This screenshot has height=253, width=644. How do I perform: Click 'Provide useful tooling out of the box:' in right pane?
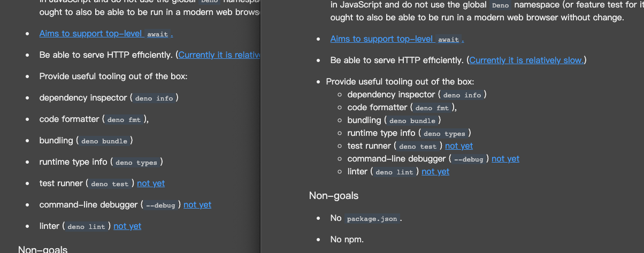click(400, 82)
